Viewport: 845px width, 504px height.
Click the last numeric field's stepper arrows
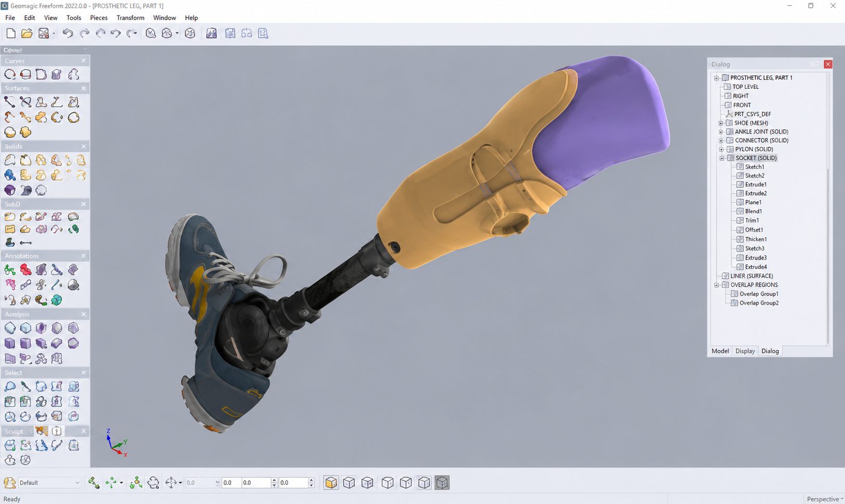[311, 483]
